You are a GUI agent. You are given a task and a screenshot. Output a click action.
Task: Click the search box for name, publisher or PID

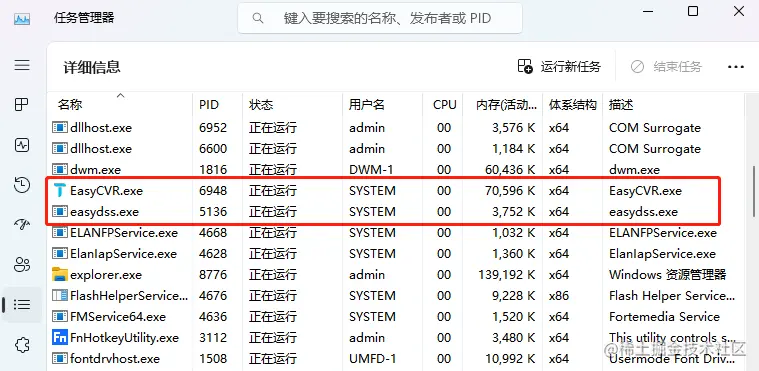pos(380,18)
